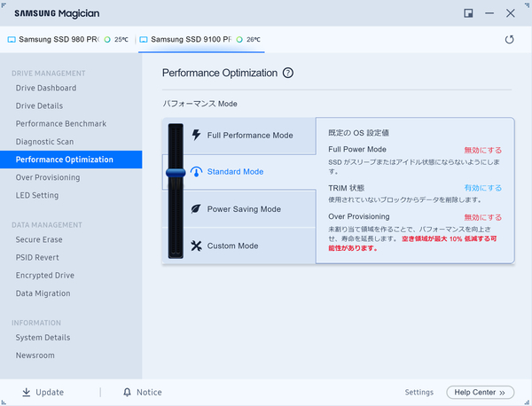This screenshot has height=406, width=532.
Task: Click the refresh icon at top right
Action: [x=509, y=39]
